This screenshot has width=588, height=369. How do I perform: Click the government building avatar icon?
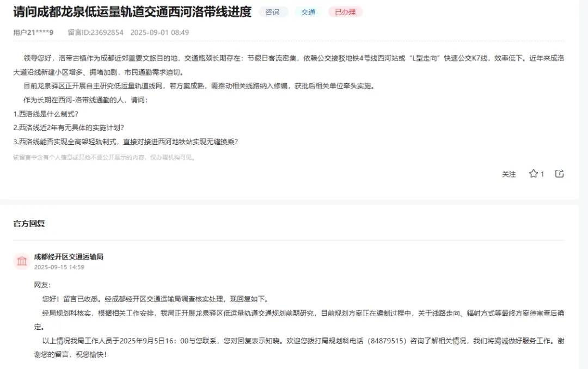coord(22,261)
